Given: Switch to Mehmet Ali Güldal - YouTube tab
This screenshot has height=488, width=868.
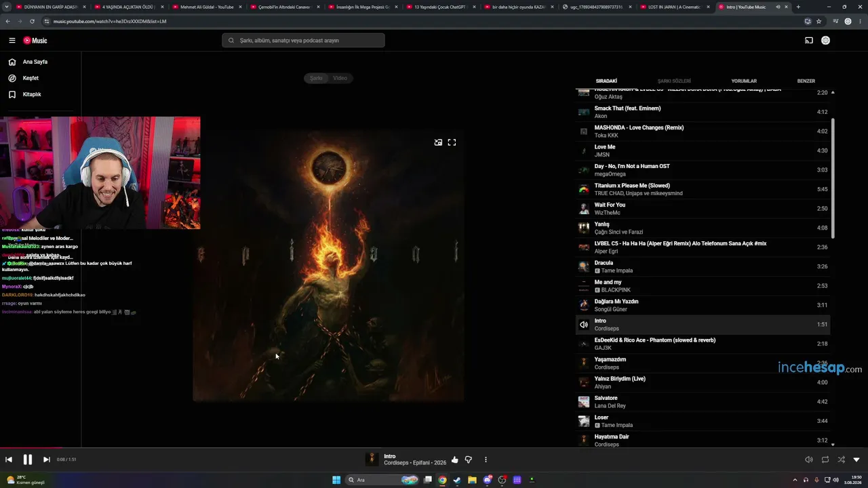Looking at the screenshot, I should (x=206, y=7).
